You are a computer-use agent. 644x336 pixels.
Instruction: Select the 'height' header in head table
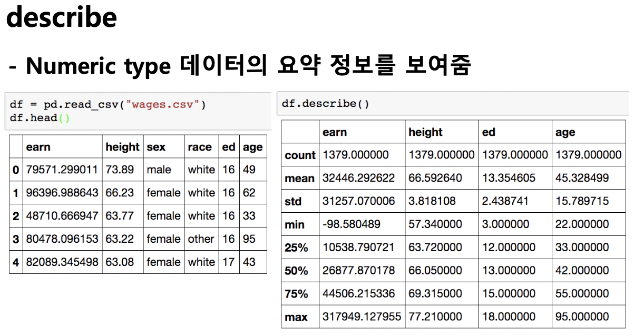click(x=122, y=147)
